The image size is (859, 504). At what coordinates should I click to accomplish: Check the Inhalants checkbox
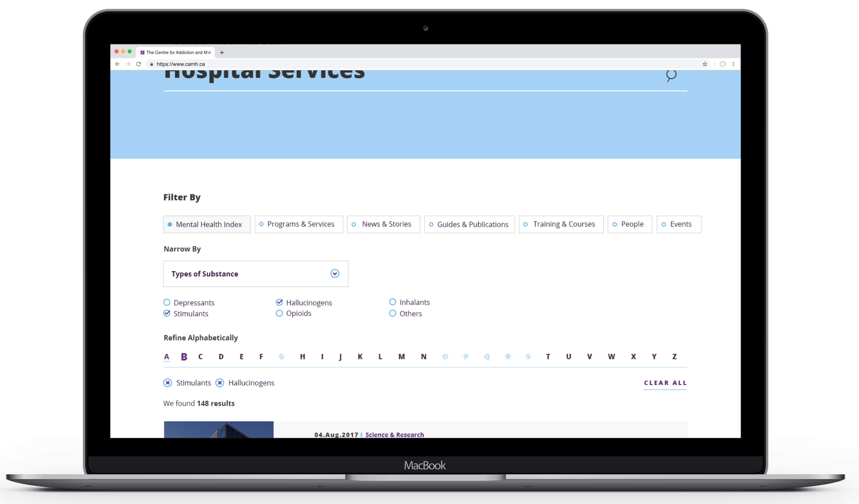393,302
